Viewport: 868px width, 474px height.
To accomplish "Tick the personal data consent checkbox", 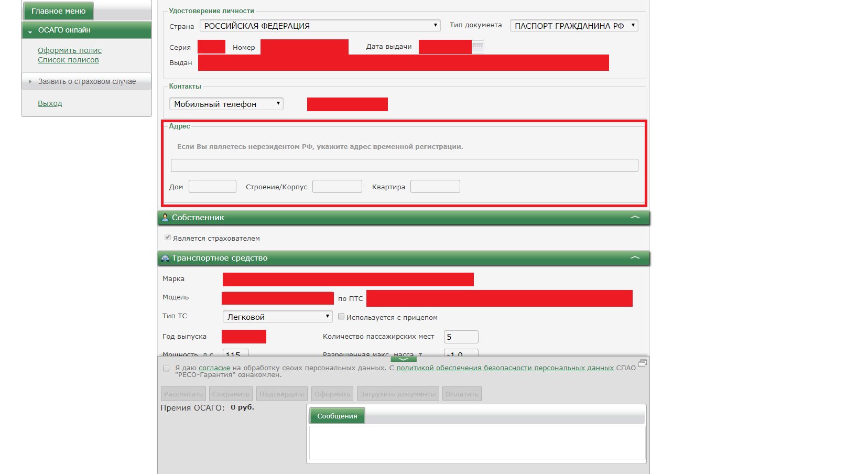I will 166,369.
